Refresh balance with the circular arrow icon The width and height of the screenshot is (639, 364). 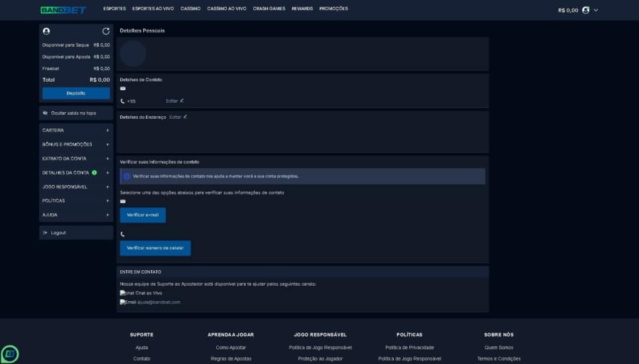point(106,31)
